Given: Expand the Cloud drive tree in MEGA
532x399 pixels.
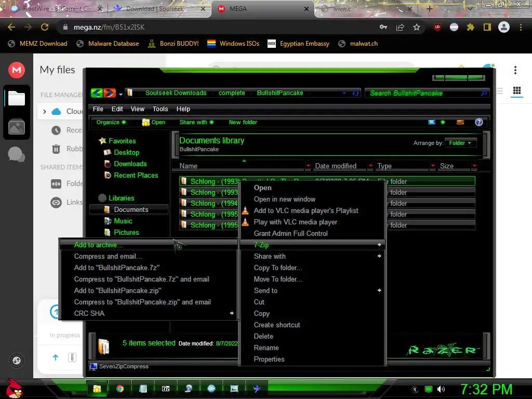Looking at the screenshot, I should (45, 111).
